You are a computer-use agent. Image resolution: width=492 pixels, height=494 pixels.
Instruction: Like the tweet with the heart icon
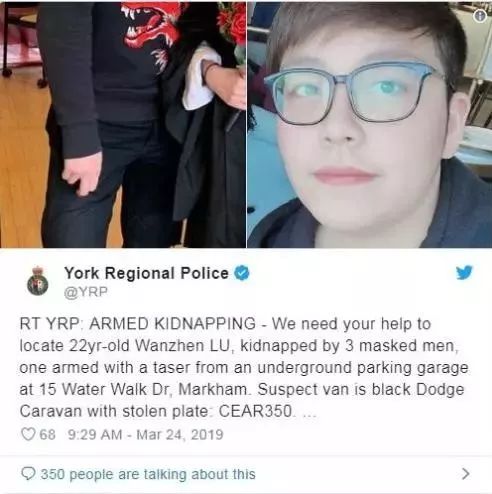coord(28,434)
